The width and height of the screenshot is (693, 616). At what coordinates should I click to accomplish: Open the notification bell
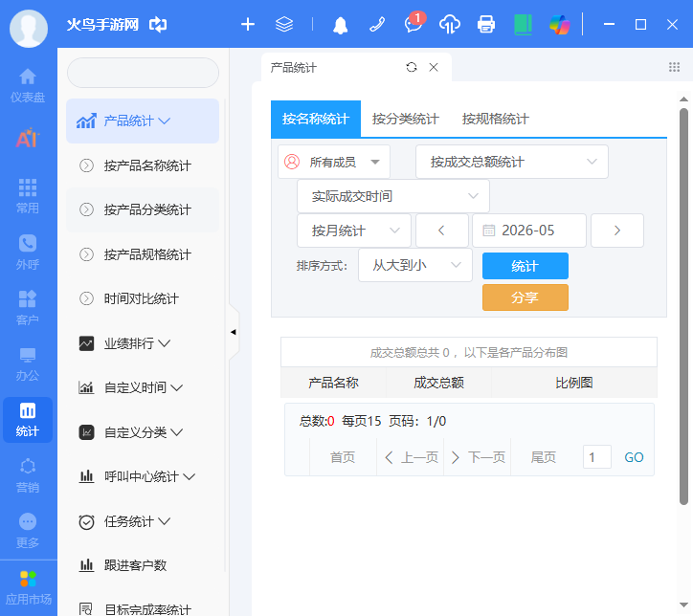pyautogui.click(x=340, y=25)
